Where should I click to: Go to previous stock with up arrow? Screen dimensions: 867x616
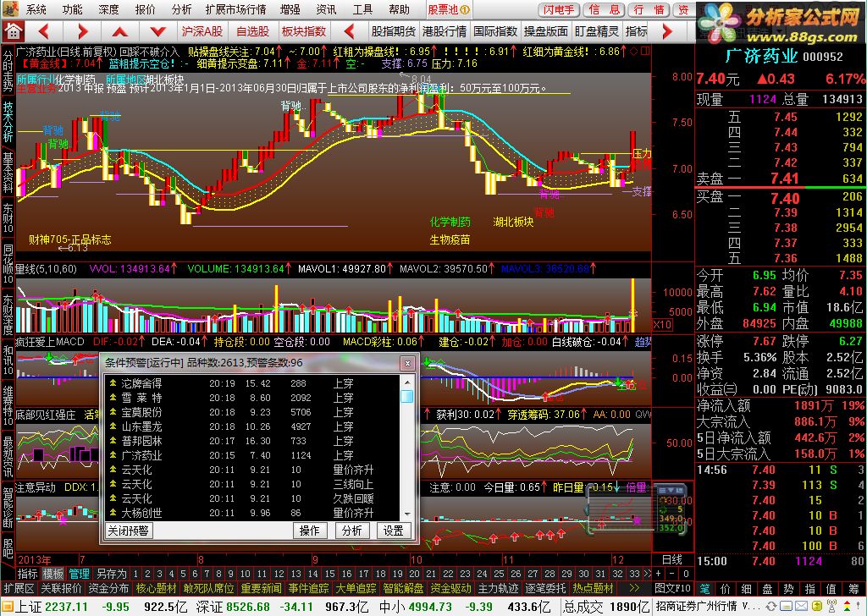tap(120, 31)
